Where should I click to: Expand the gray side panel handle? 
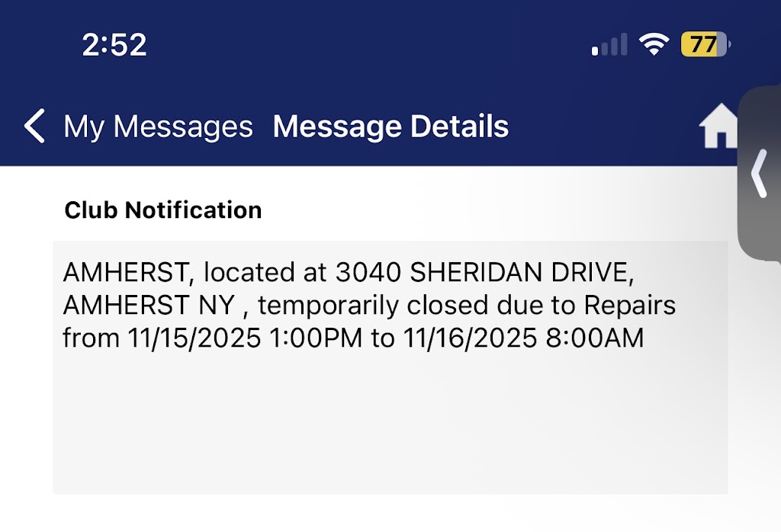point(760,174)
